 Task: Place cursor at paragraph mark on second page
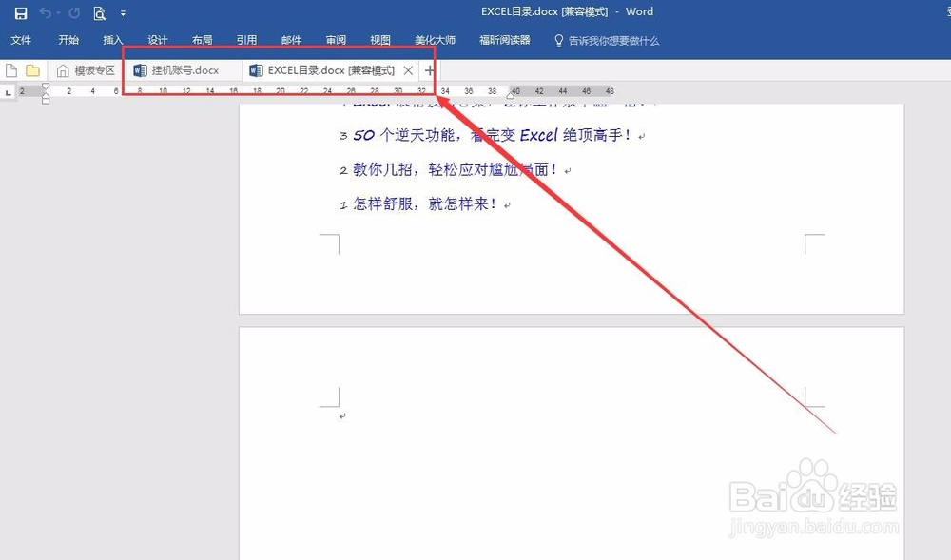tap(342, 416)
